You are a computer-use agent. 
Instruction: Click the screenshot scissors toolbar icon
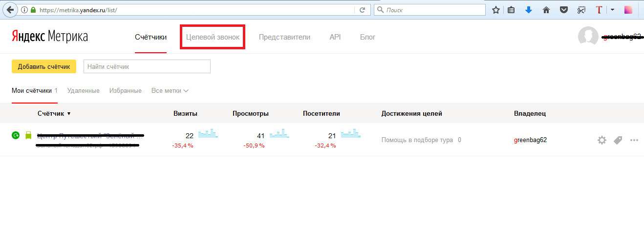(x=581, y=10)
